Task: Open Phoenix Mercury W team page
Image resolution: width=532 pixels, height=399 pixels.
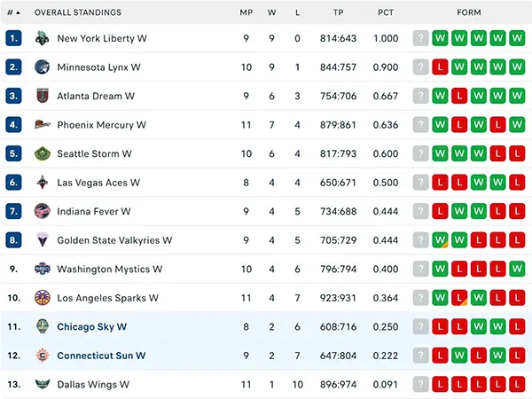Action: click(101, 125)
